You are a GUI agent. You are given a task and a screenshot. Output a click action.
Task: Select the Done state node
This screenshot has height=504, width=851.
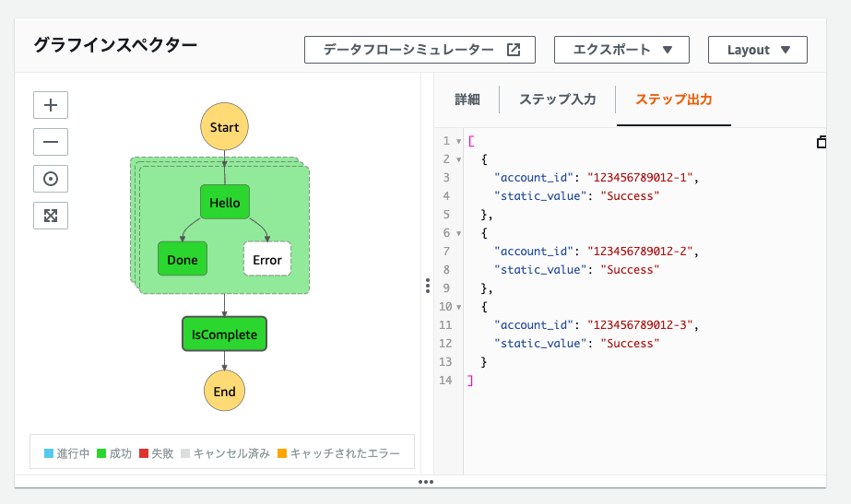183,259
